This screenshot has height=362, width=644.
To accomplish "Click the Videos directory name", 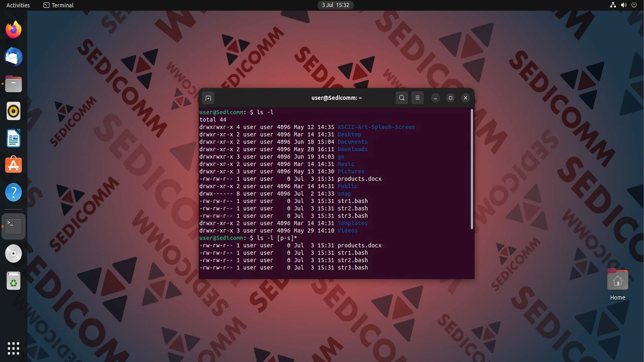I will pos(347,231).
